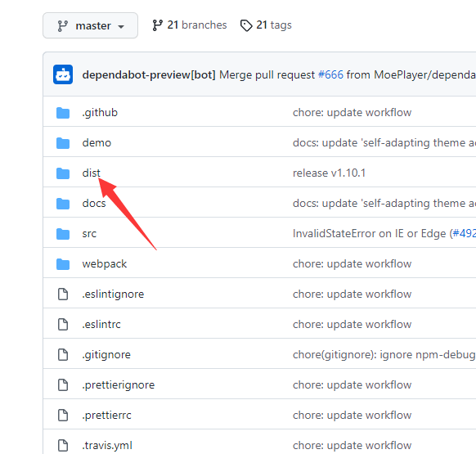Viewport: 476px width, 454px height.
Task: Open .github row 'chore: update workflow' commit
Action: 353,113
